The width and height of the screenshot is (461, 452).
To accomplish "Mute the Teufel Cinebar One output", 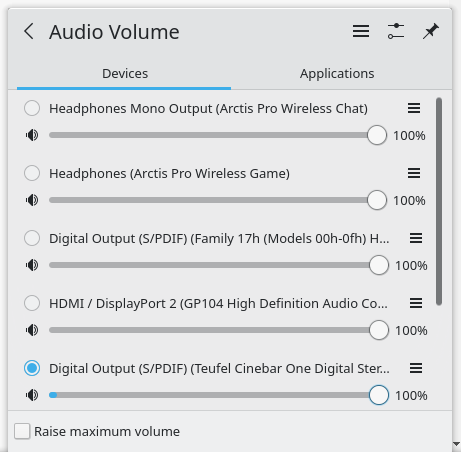I will point(32,395).
